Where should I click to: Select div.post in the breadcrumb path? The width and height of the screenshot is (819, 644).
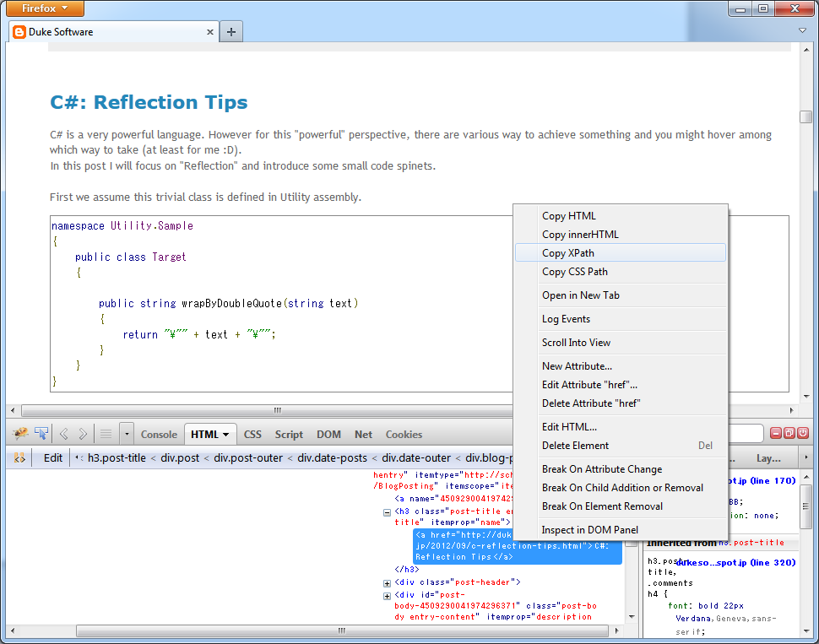point(180,457)
